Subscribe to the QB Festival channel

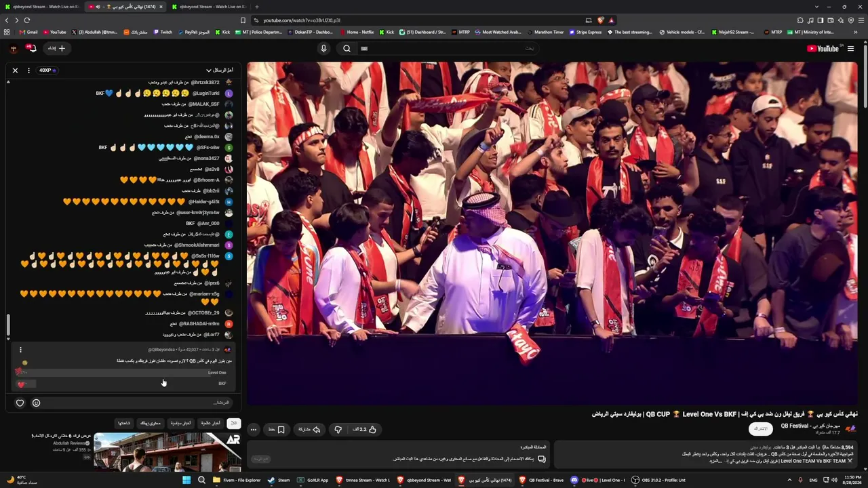[x=761, y=428]
